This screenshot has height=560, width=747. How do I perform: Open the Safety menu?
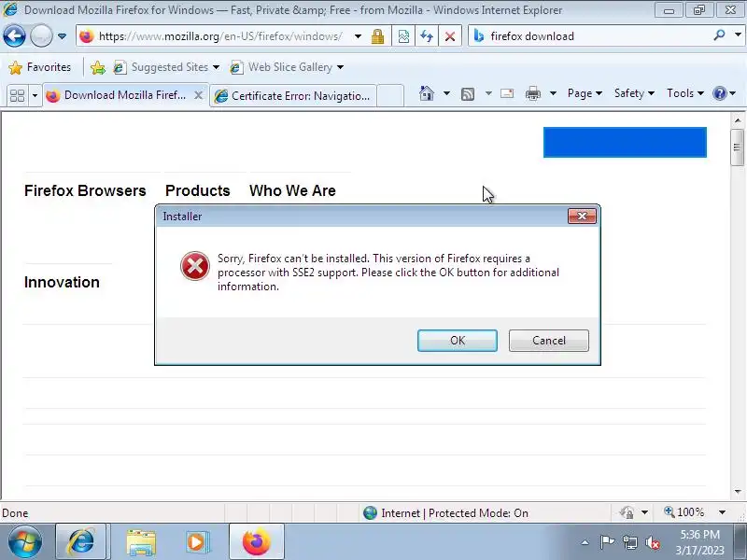click(634, 93)
